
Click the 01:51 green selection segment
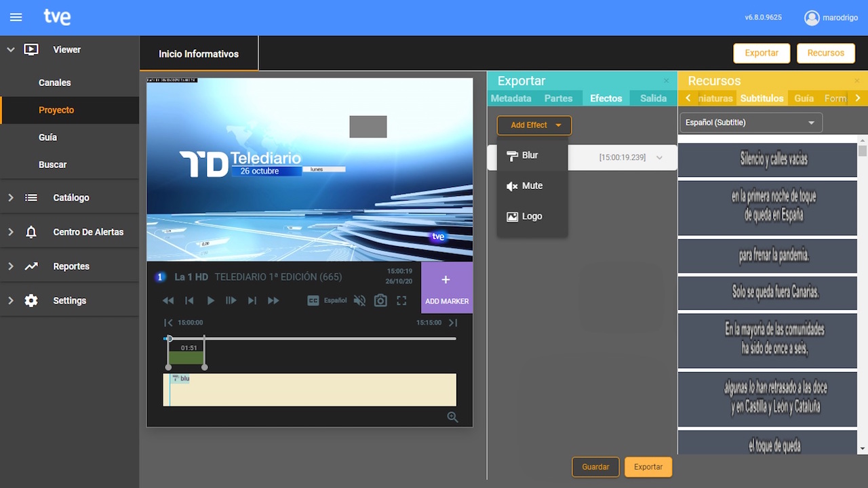(186, 358)
